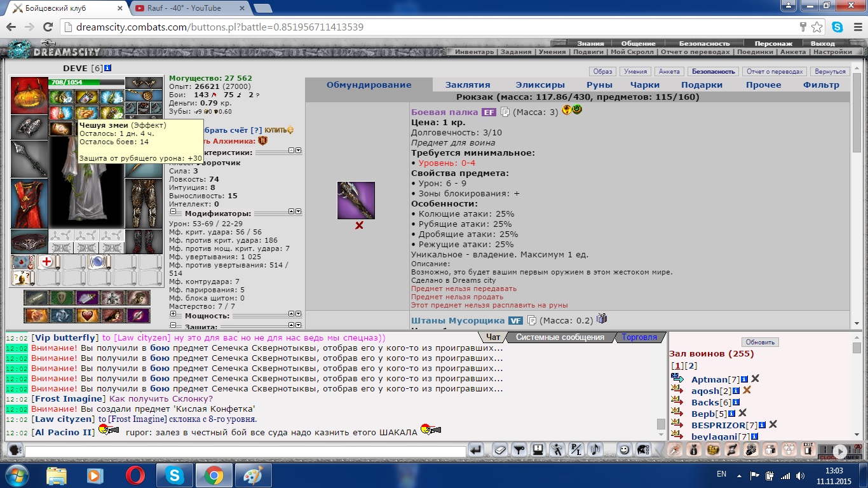Click the spiked mace weapon slot
868x488 pixels.
[x=29, y=159]
